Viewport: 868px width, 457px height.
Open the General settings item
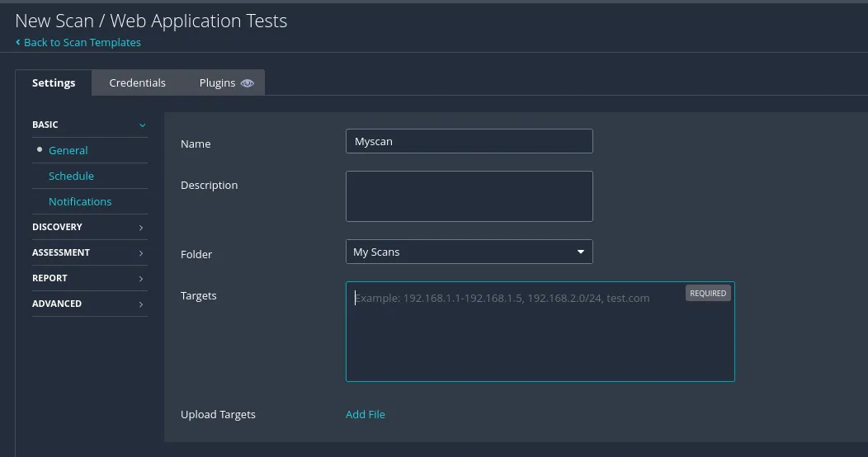[x=68, y=150]
